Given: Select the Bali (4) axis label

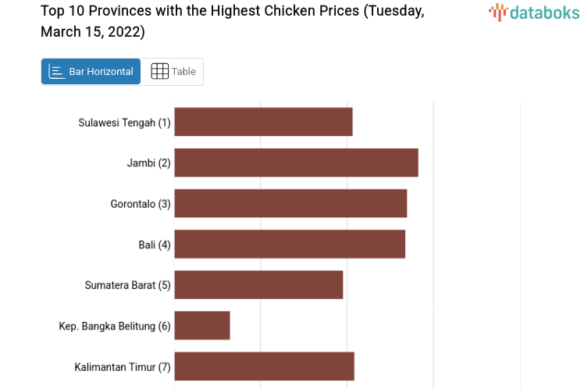Looking at the screenshot, I should pos(155,244).
